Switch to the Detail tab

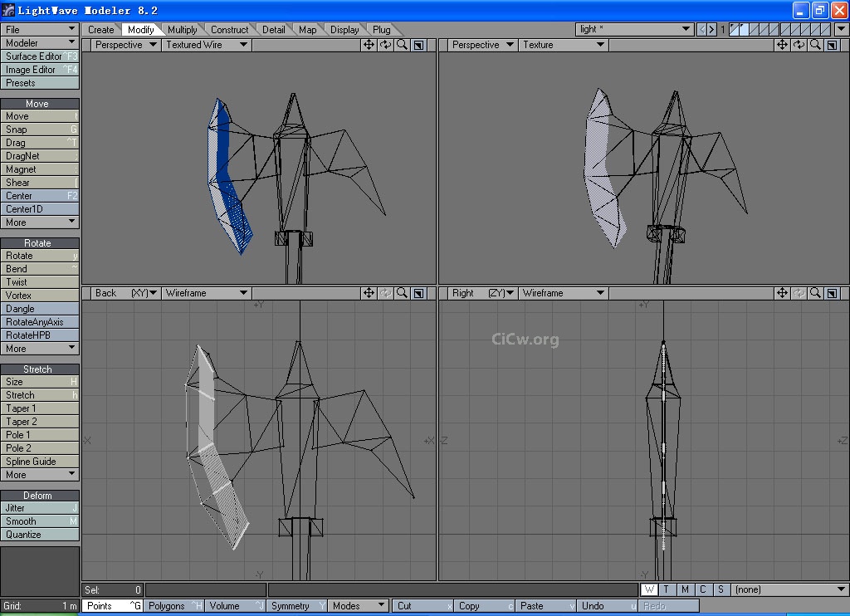[x=273, y=30]
